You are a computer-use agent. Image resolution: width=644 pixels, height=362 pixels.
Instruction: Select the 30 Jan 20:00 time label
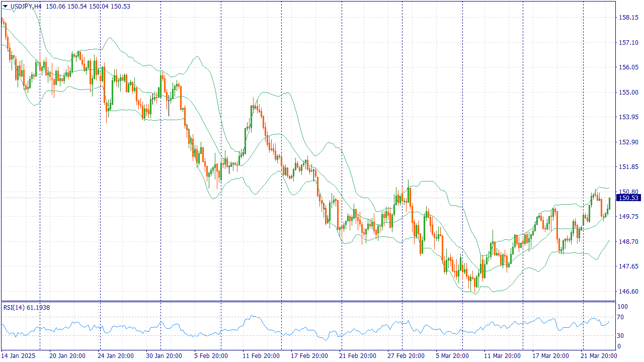(163, 356)
